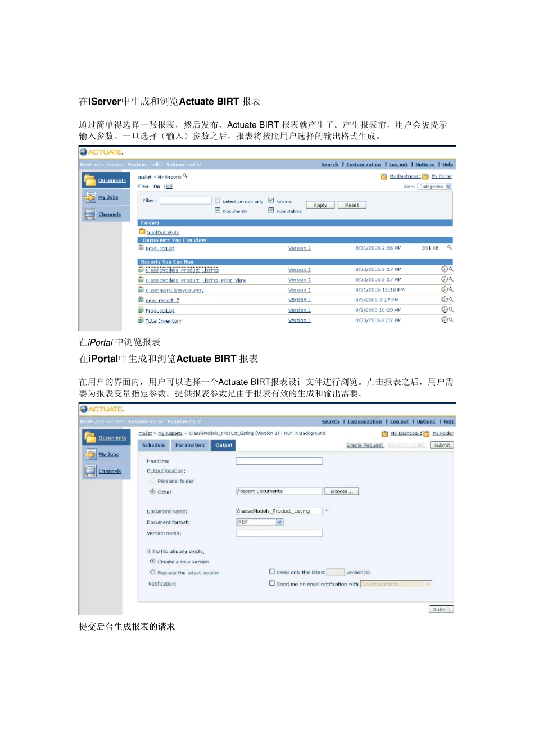The width and height of the screenshot is (534, 756).
Task: Open the Total Inventory report link
Action: pos(163,321)
